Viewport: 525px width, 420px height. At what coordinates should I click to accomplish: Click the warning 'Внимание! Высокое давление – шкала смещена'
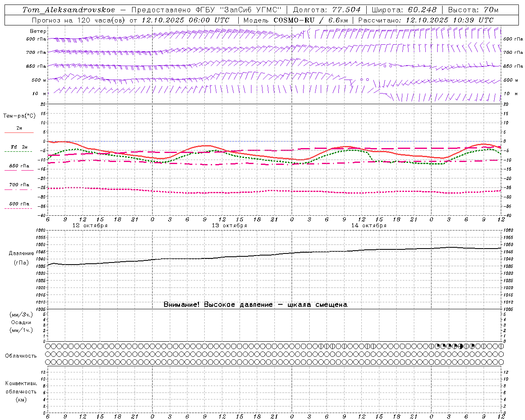pyautogui.click(x=256, y=305)
